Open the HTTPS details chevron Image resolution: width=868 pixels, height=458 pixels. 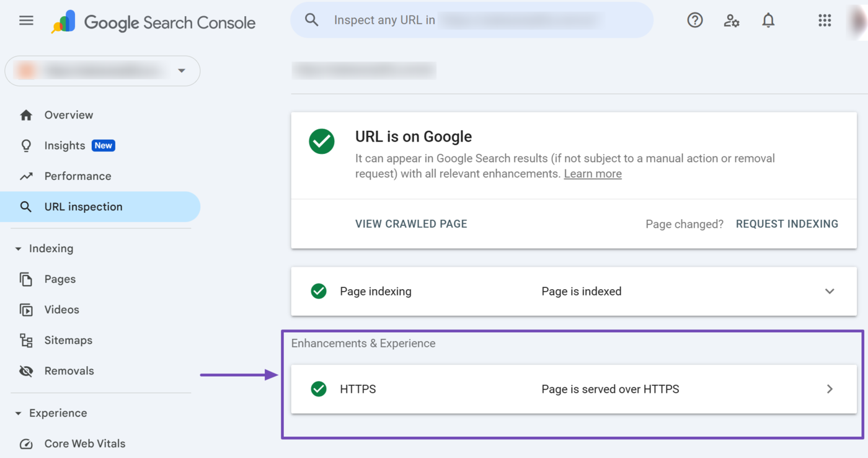pos(829,389)
